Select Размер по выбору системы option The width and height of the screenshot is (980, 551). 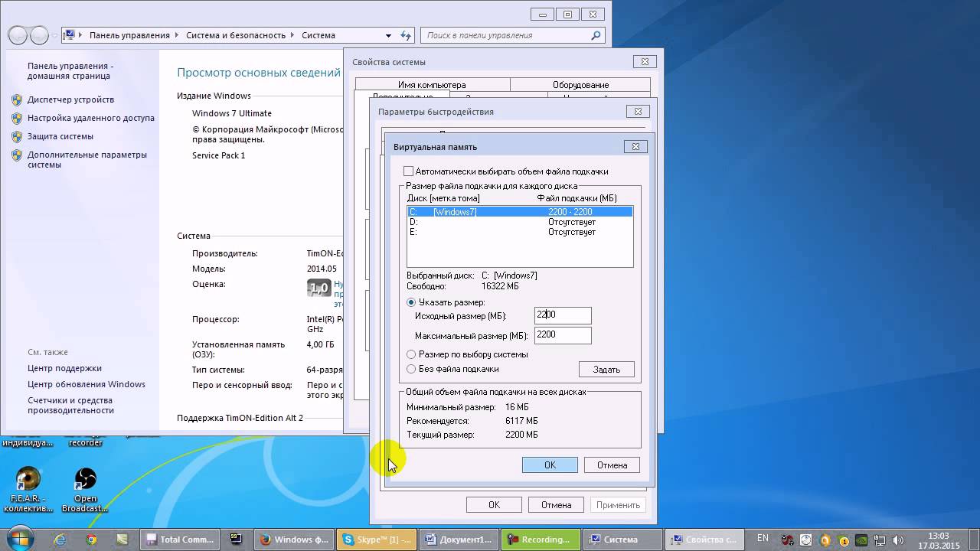click(x=411, y=354)
